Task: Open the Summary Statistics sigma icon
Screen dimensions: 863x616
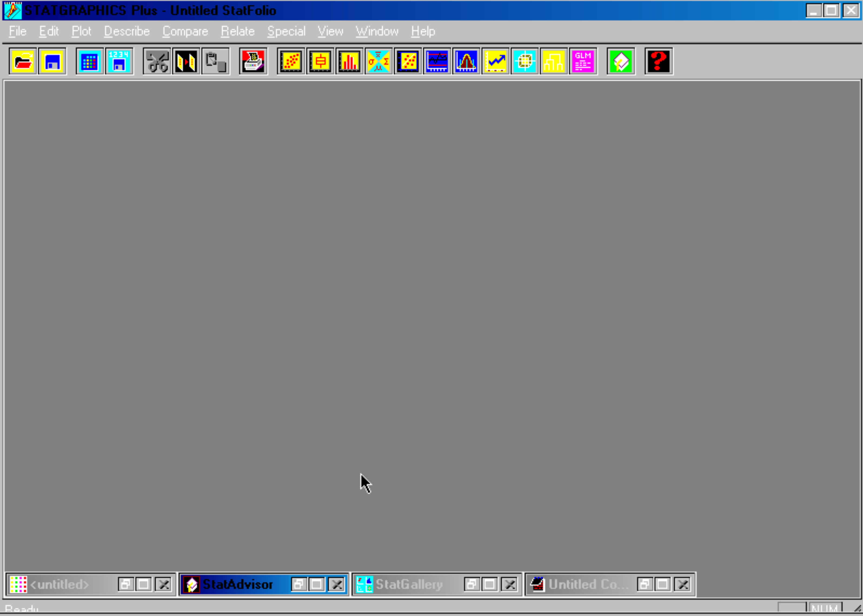Action: tap(379, 61)
